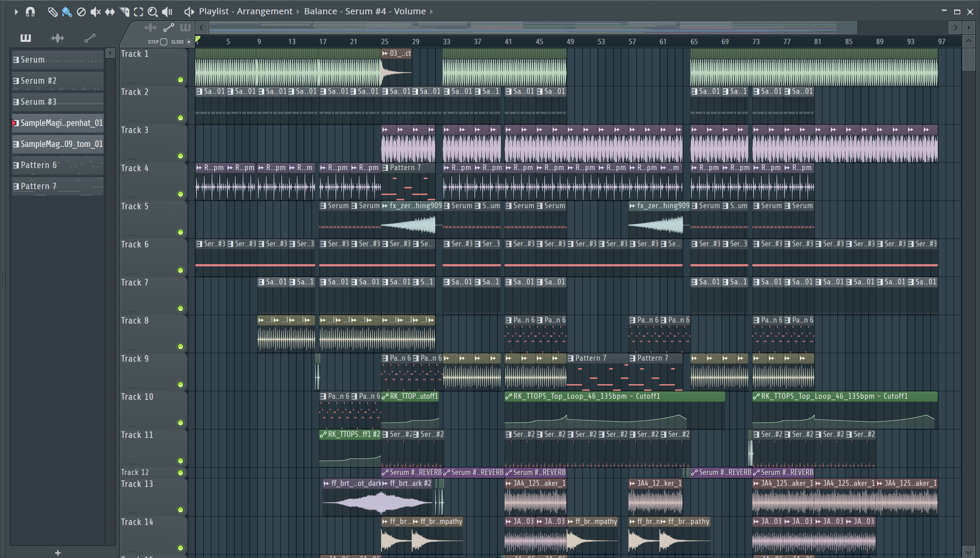Show audio clips in picker panel
Viewport: 980px width, 558px height.
tap(58, 37)
